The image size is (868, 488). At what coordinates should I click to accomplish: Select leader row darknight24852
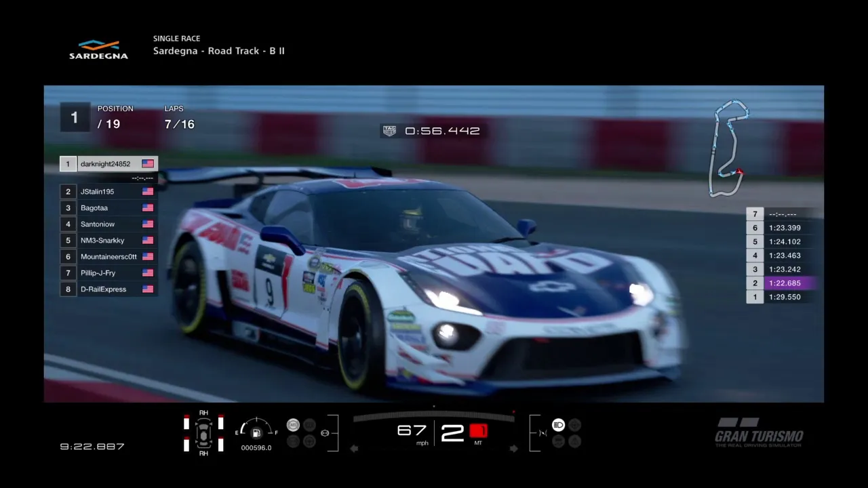point(108,164)
